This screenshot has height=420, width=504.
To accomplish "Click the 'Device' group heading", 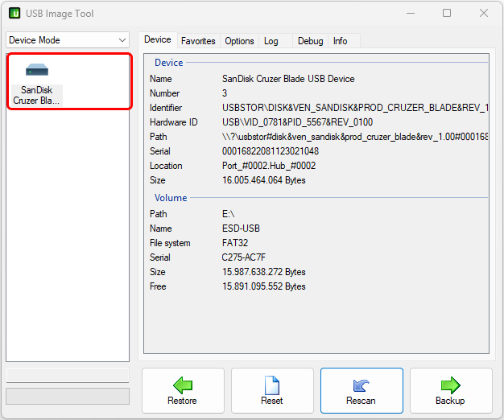I will click(x=169, y=63).
